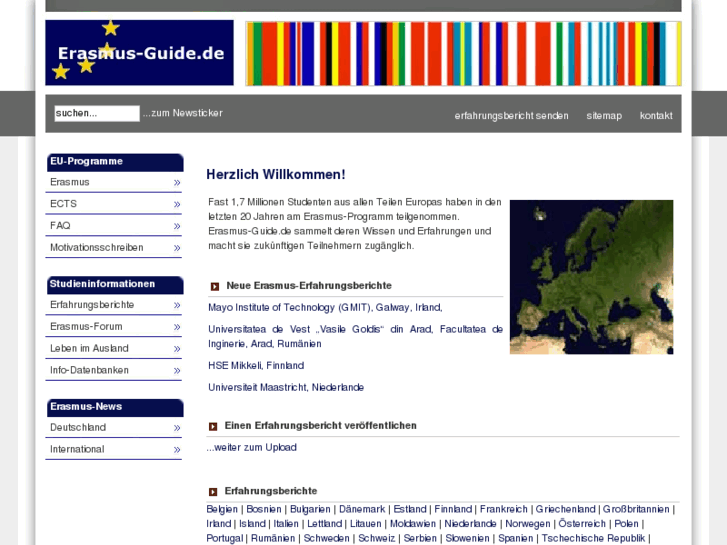Select FAQ in the sidebar menu

(60, 225)
